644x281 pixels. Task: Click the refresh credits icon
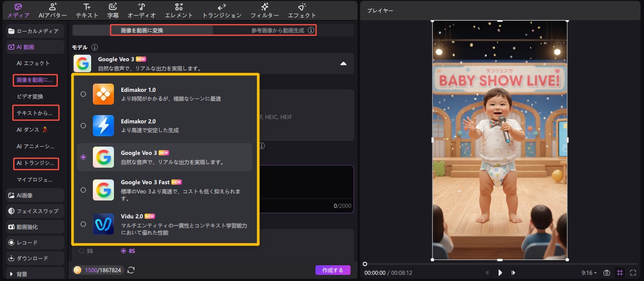[x=131, y=270]
